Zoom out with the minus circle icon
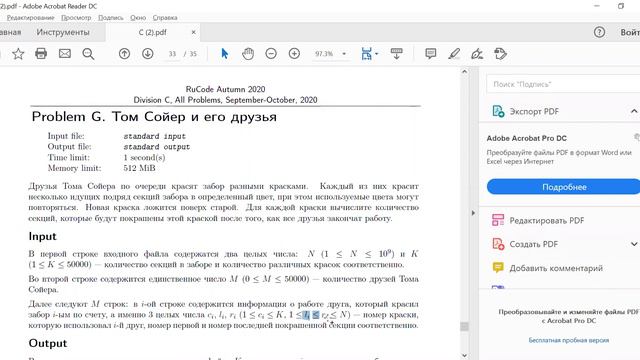The width and height of the screenshot is (640, 360). tap(271, 53)
